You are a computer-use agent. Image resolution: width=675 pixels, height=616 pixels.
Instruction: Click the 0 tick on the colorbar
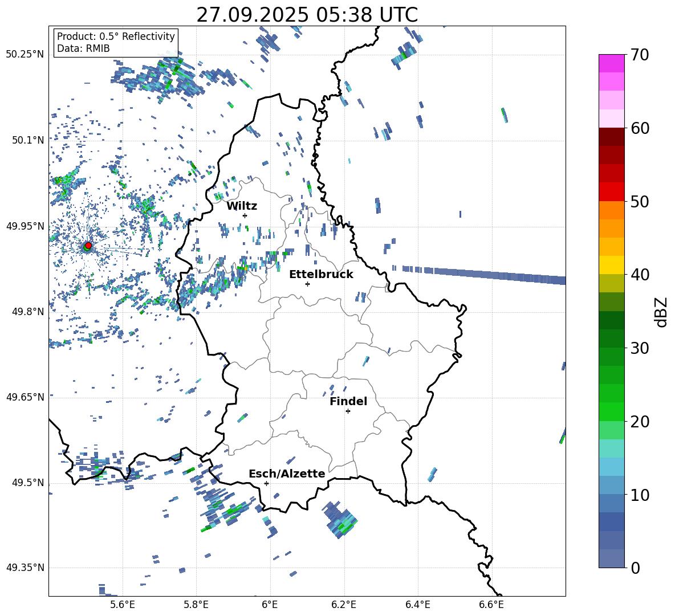[x=636, y=568]
